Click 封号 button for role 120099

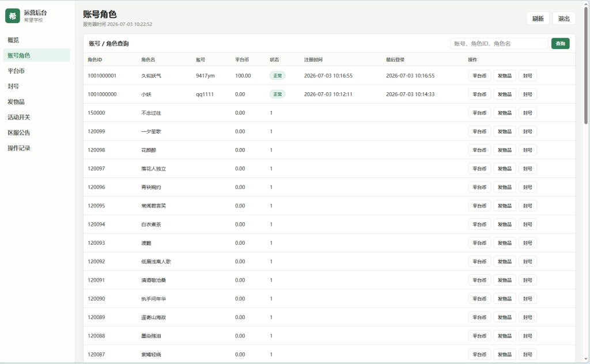pos(528,131)
